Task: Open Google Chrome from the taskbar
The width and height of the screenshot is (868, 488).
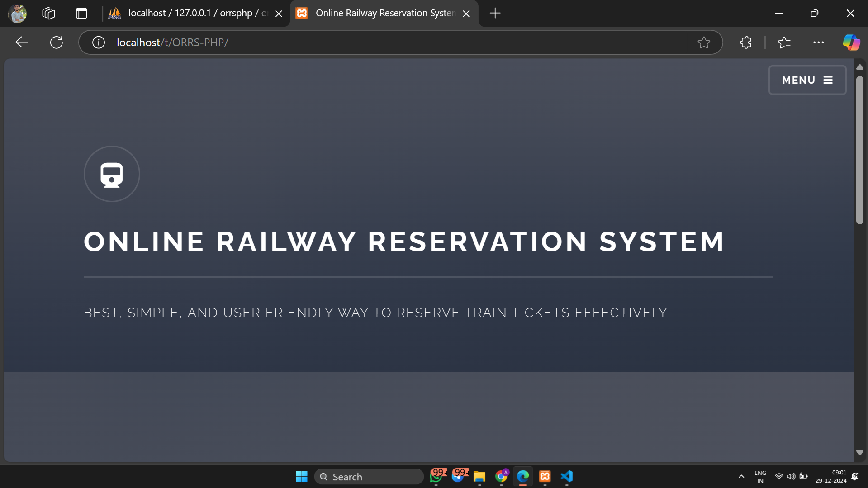Action: [x=501, y=476]
